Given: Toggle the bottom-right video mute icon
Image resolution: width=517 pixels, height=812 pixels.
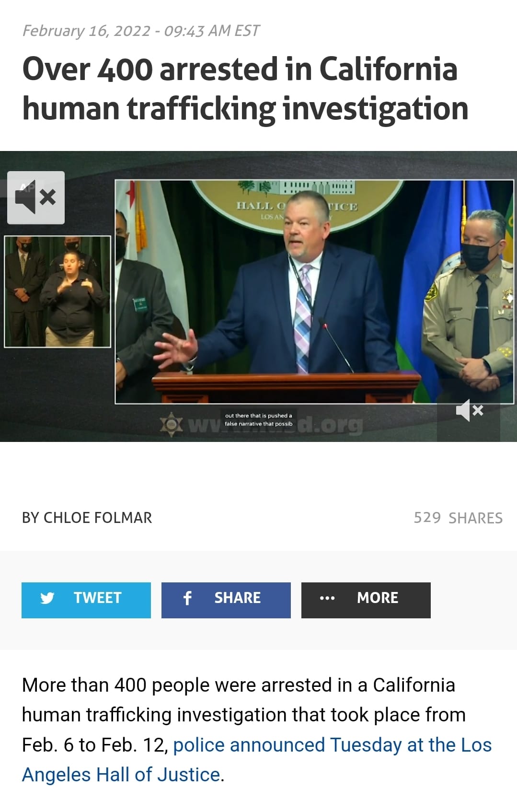Looking at the screenshot, I should tap(469, 411).
